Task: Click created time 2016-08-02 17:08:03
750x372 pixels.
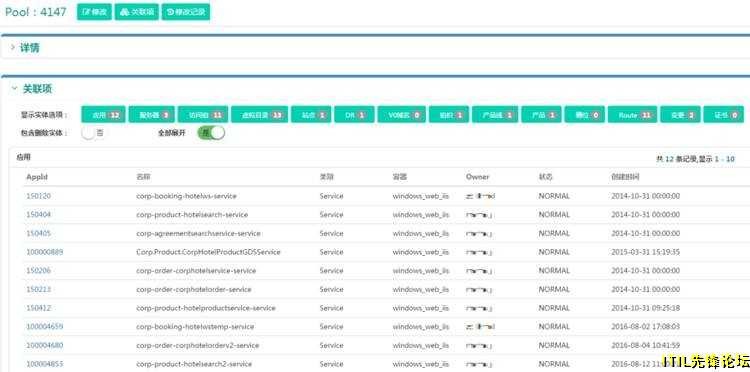Action: point(645,327)
